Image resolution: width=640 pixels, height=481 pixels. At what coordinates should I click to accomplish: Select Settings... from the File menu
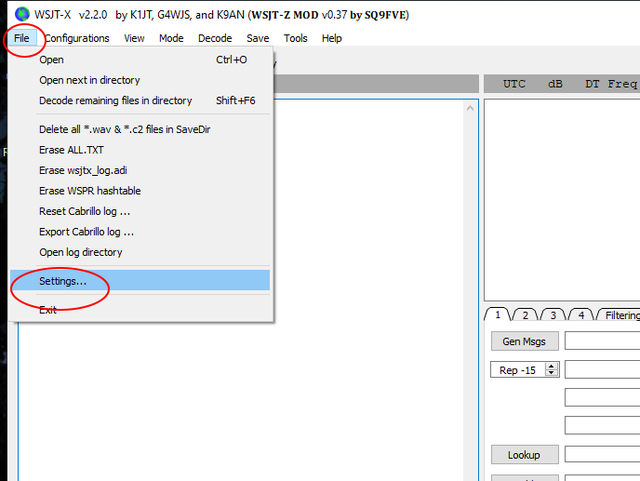[x=62, y=281]
